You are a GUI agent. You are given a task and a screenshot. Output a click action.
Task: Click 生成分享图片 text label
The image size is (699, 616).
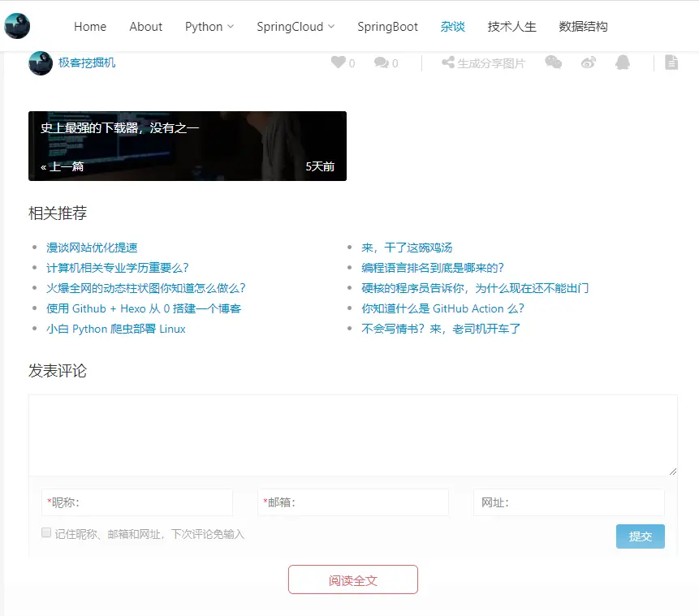pyautogui.click(x=491, y=63)
